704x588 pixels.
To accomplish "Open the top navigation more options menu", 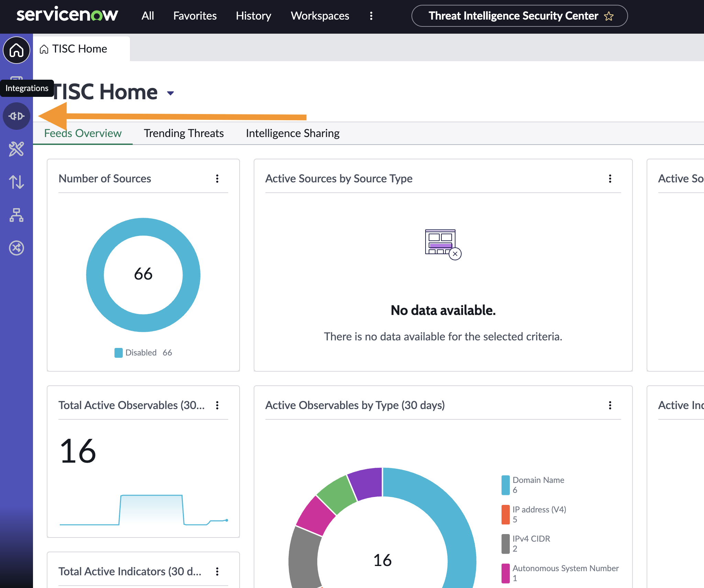I will point(371,16).
